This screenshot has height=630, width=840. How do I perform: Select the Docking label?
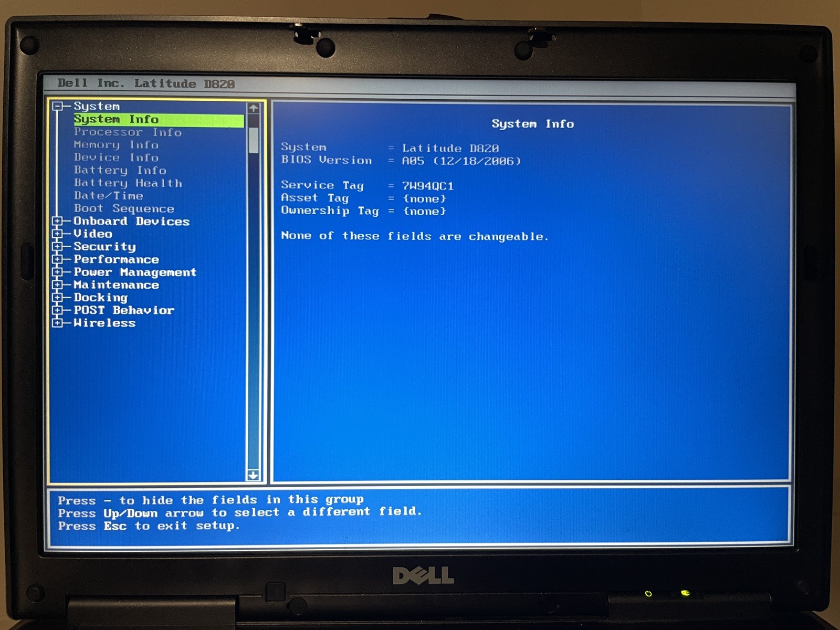pyautogui.click(x=101, y=298)
